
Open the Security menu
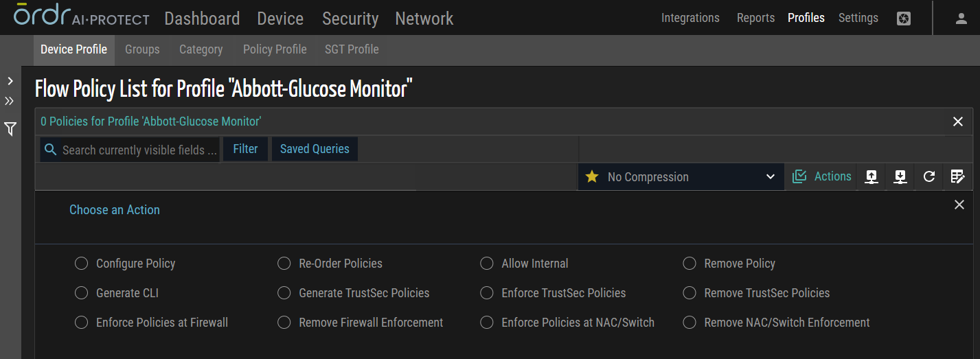(350, 19)
